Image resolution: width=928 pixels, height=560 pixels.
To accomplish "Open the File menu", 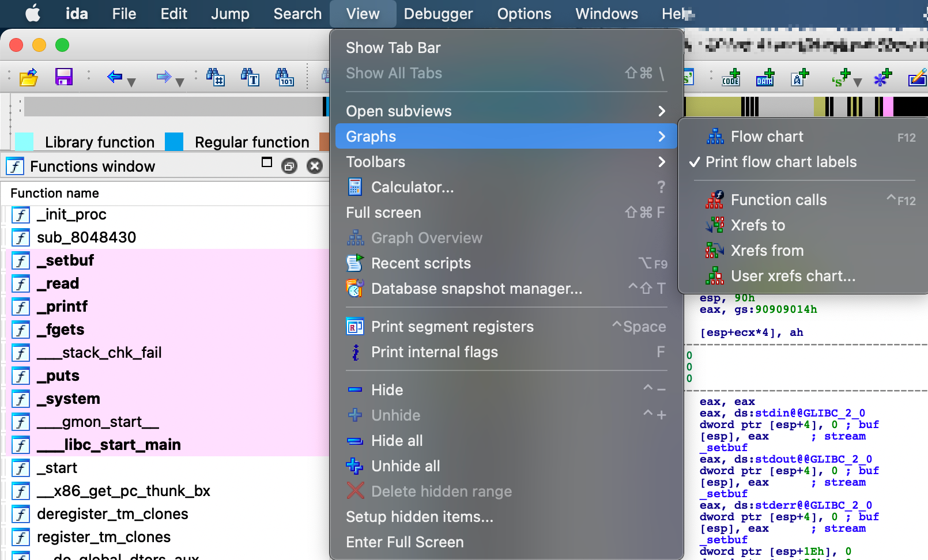I will pyautogui.click(x=124, y=13).
